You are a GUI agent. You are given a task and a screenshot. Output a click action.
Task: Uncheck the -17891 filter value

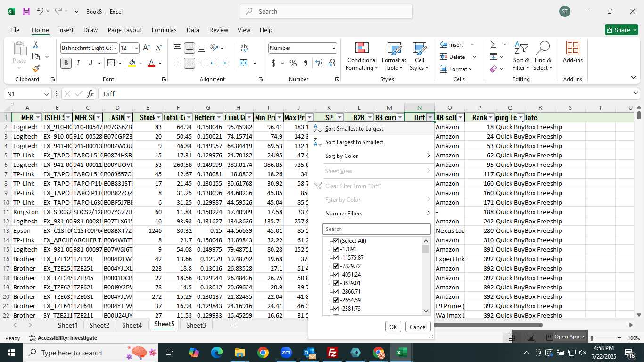tap(336, 249)
